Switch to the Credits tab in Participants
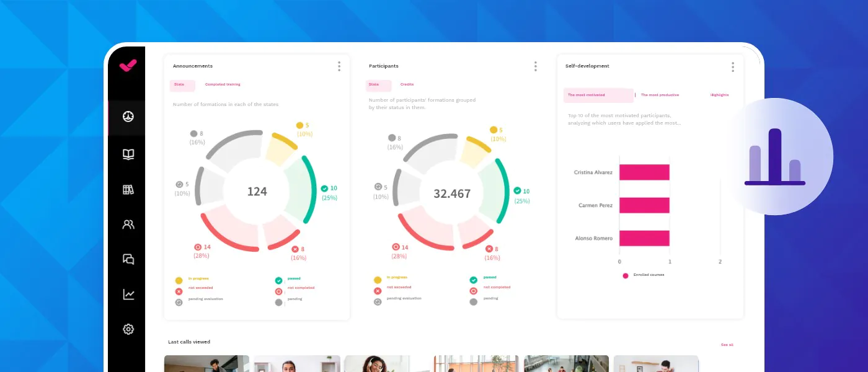This screenshot has width=868, height=372. click(x=407, y=85)
